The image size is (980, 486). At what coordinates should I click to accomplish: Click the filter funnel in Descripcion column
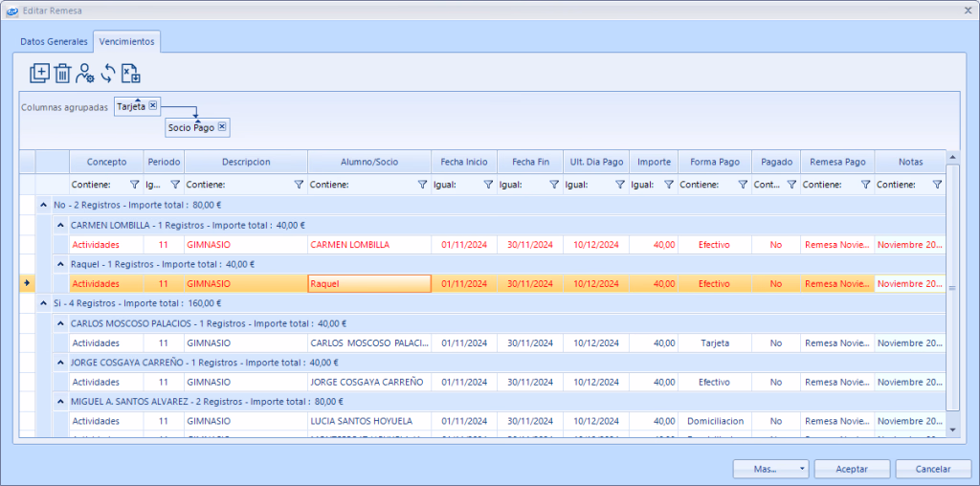point(298,185)
